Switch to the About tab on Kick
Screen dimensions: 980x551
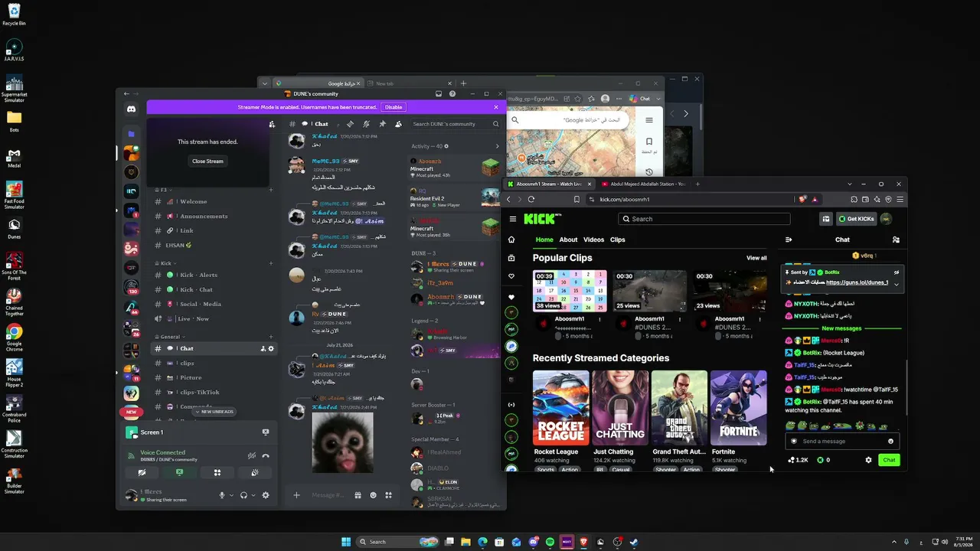pos(568,240)
